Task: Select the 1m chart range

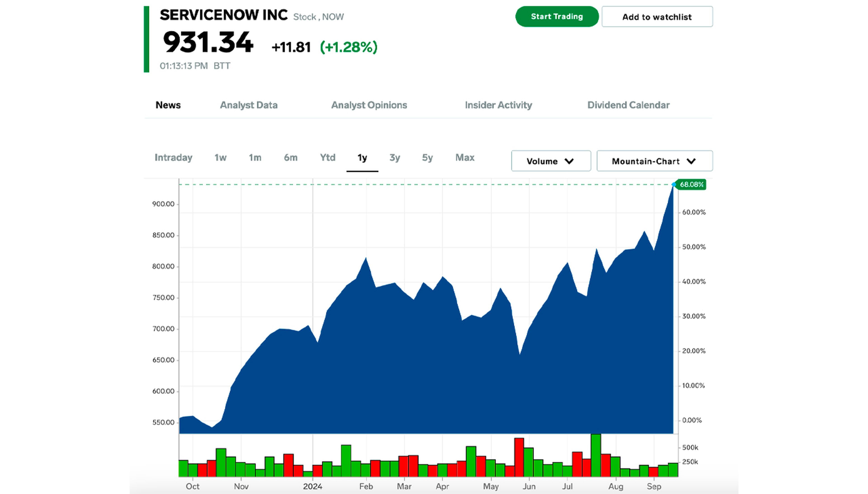Action: (x=255, y=157)
